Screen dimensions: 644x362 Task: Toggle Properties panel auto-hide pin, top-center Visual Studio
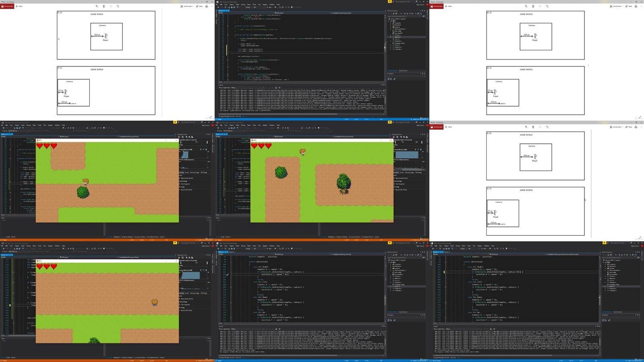click(422, 74)
